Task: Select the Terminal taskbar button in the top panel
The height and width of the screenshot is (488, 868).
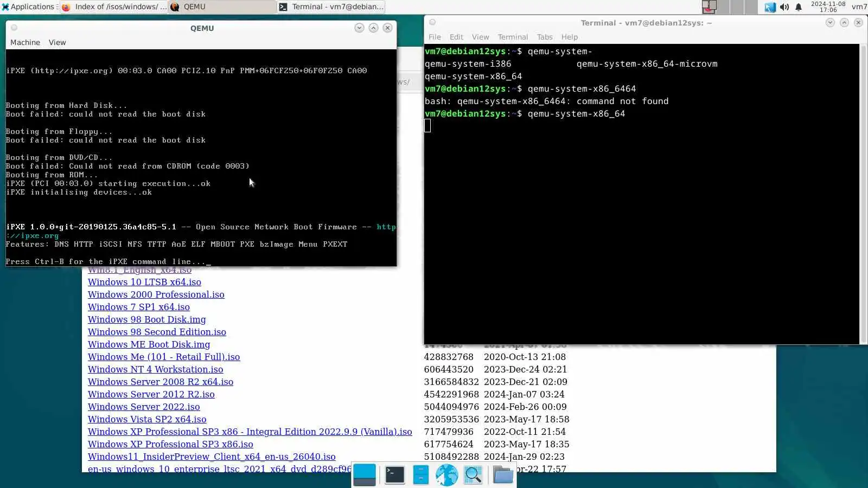Action: coord(331,7)
